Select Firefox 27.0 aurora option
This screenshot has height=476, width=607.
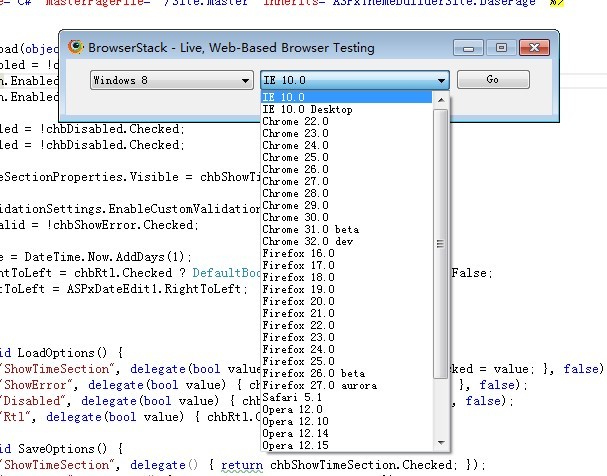346,385
